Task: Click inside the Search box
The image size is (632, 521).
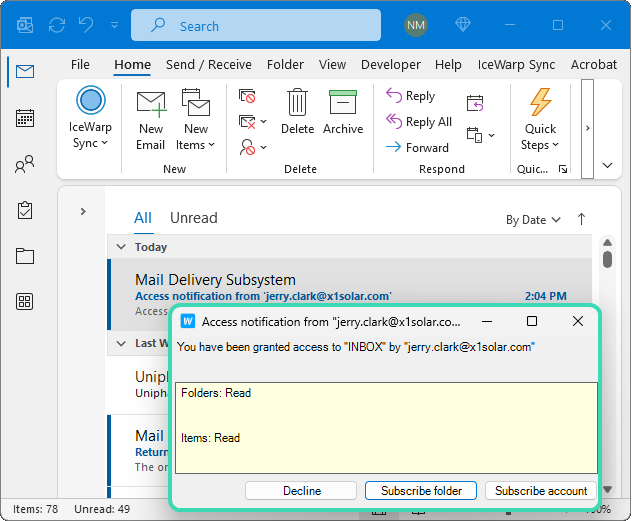Action: (x=256, y=25)
